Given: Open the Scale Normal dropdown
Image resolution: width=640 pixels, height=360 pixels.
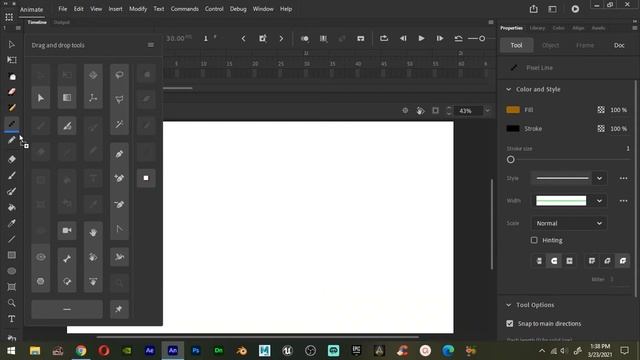Looking at the screenshot, I should [569, 223].
